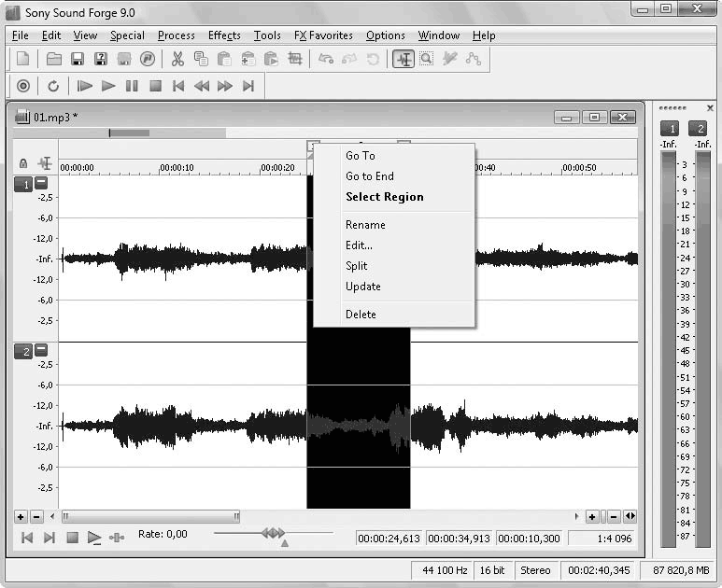
Task: Click Rename in the context menu
Action: pyautogui.click(x=365, y=225)
